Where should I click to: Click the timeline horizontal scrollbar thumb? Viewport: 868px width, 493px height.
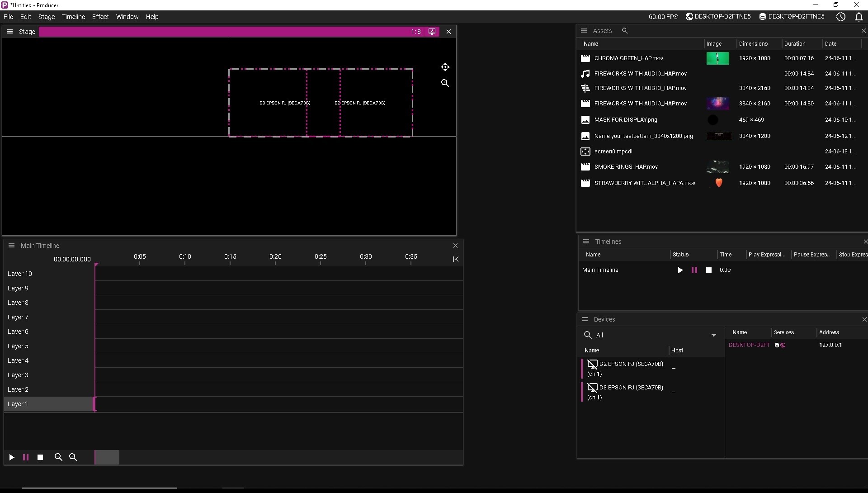tap(107, 457)
